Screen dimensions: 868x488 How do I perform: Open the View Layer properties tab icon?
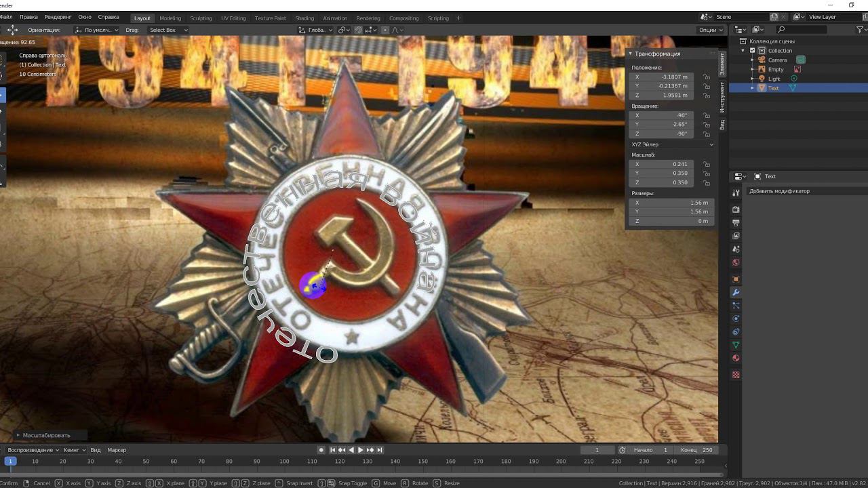[x=736, y=236]
